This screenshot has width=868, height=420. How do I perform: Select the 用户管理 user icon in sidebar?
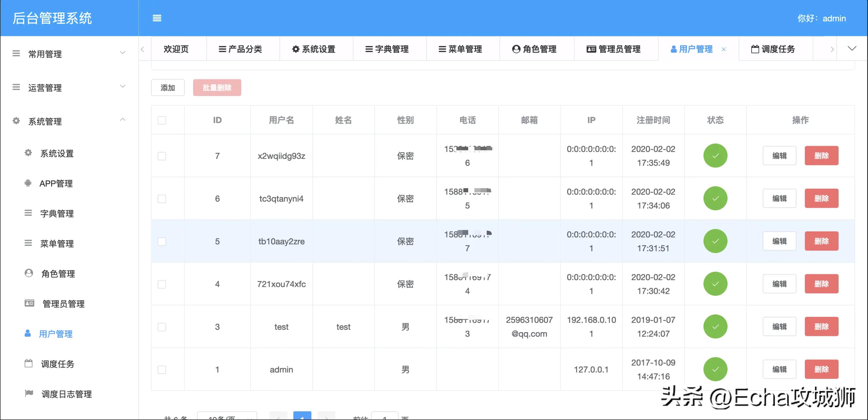point(28,334)
